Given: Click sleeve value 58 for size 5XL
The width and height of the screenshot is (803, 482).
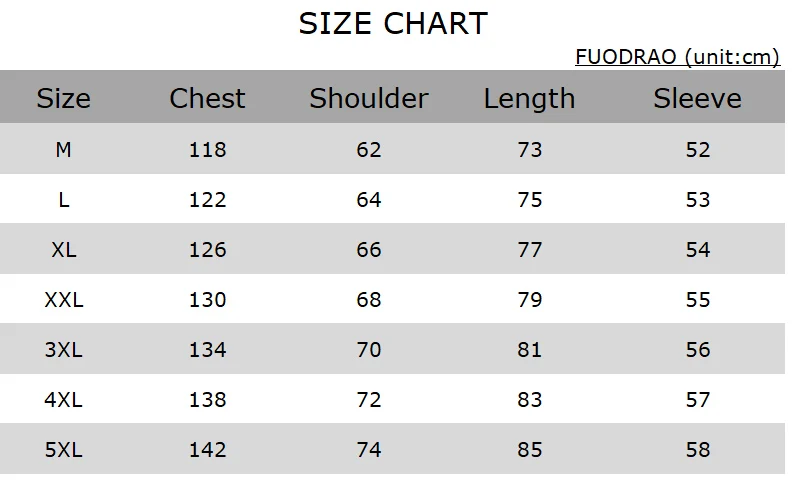Looking at the screenshot, I should click(698, 449).
